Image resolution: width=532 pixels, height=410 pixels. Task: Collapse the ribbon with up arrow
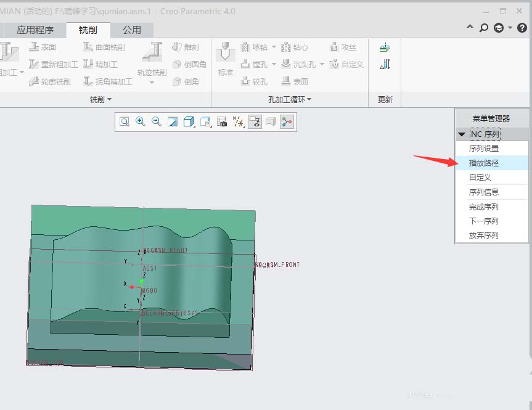(x=470, y=27)
